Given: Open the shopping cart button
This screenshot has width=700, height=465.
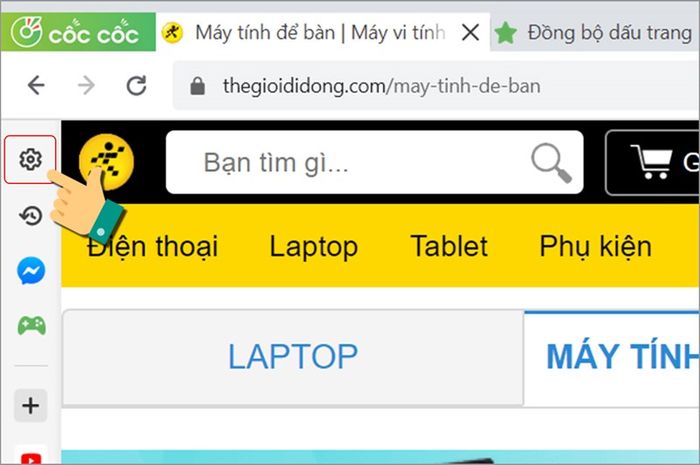Looking at the screenshot, I should [x=652, y=162].
